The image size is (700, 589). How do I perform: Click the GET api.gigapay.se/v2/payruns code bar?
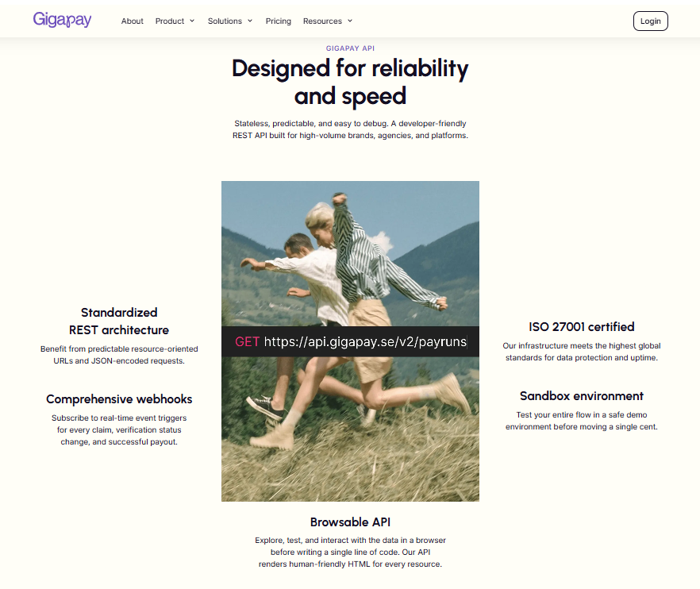coord(351,341)
